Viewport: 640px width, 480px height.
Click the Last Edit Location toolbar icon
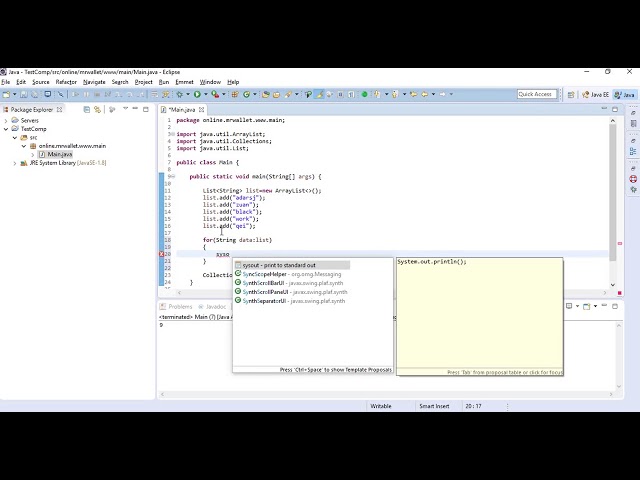click(413, 95)
